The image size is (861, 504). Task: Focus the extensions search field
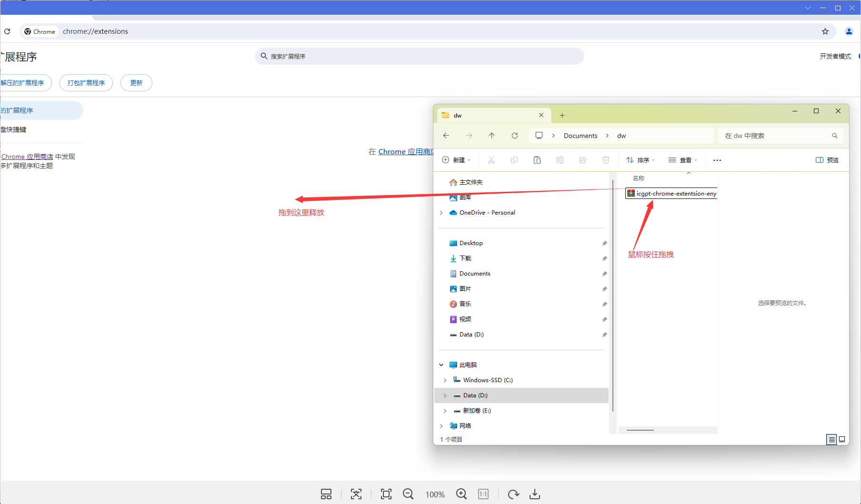click(419, 56)
